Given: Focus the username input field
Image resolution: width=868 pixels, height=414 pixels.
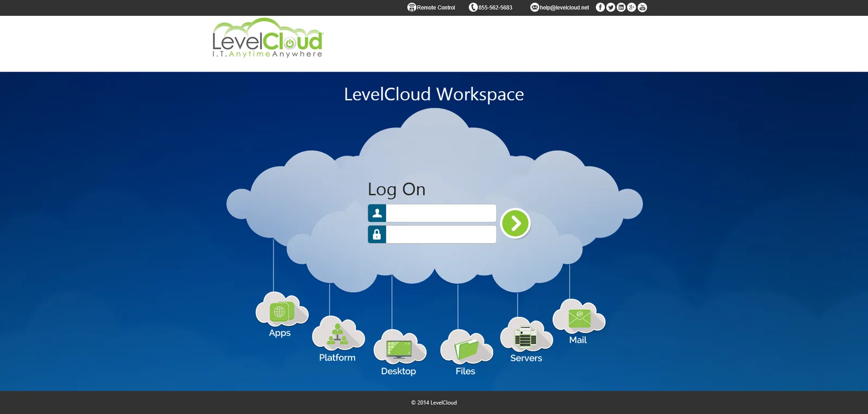Looking at the screenshot, I should point(441,213).
